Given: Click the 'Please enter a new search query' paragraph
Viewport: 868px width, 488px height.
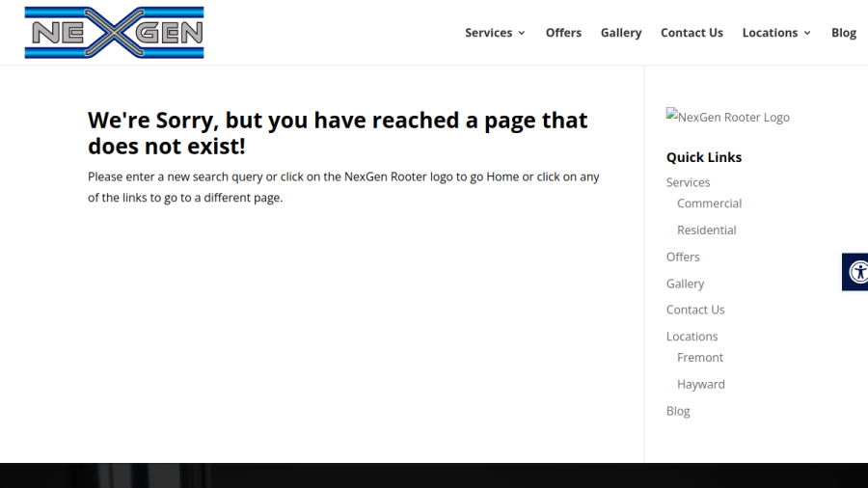Looking at the screenshot, I should 343,187.
